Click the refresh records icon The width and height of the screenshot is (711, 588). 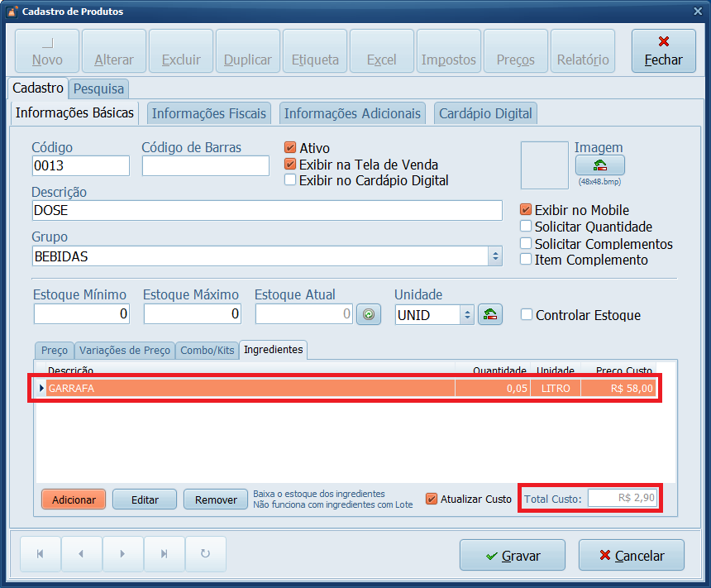point(205,554)
